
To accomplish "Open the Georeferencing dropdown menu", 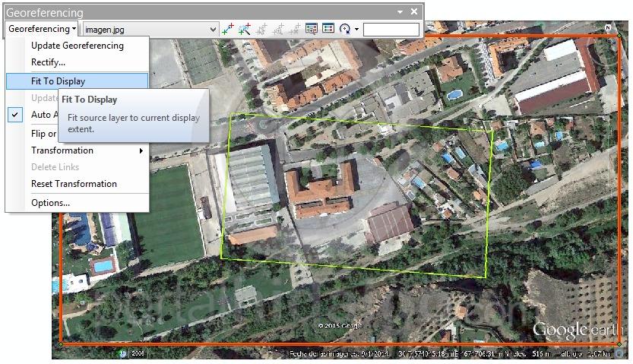I will (x=42, y=29).
